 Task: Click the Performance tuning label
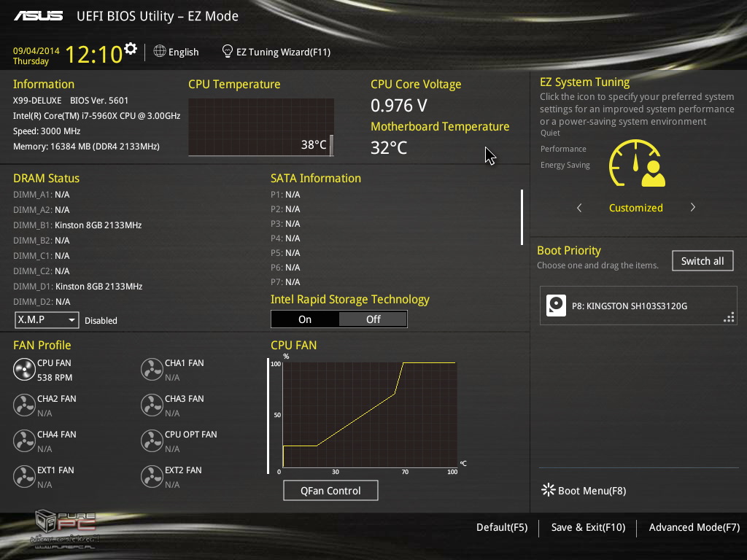pos(563,149)
